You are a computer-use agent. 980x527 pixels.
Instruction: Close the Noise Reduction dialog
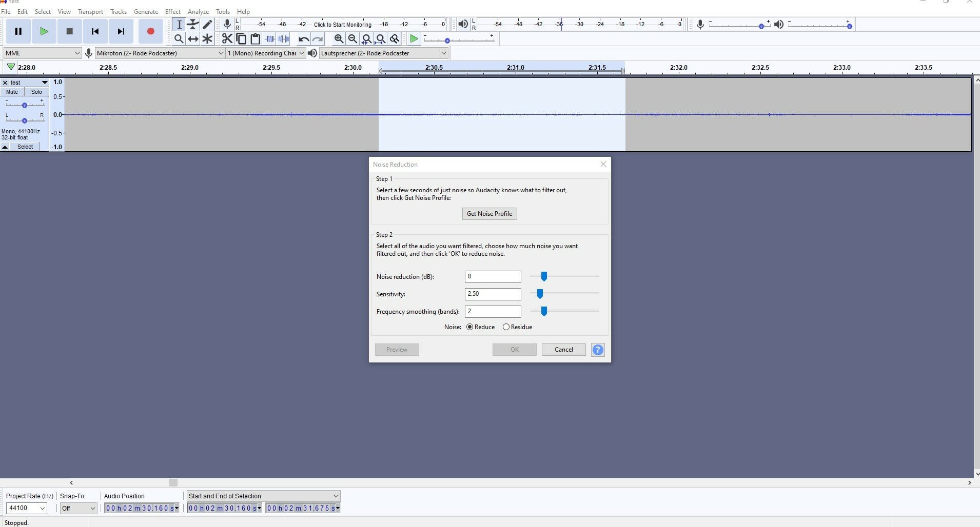tap(603, 164)
